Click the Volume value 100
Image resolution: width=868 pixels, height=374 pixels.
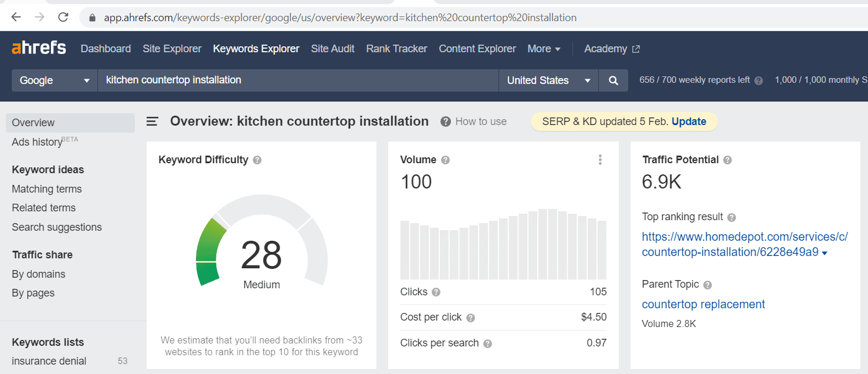[416, 182]
